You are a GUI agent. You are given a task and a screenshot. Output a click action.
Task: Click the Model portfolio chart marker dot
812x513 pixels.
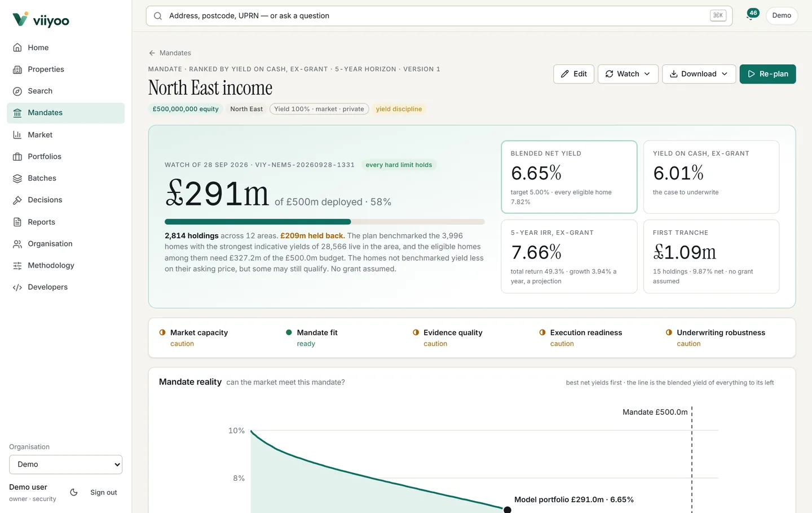coord(507,510)
